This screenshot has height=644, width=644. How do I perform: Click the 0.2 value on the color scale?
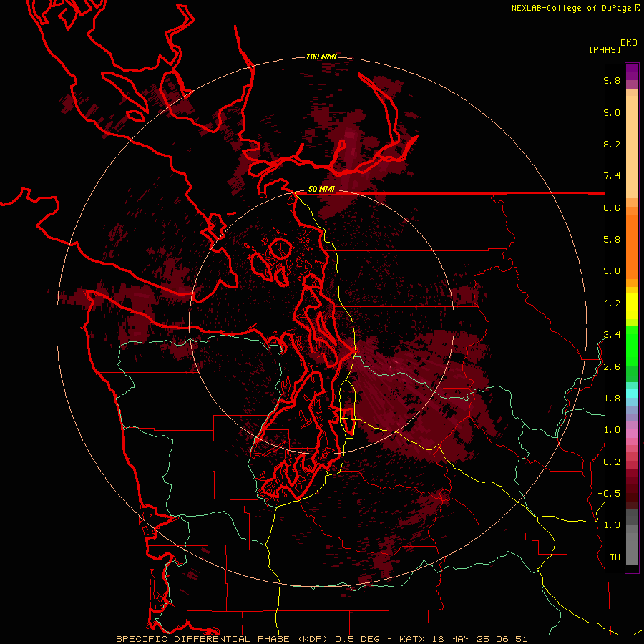pos(612,462)
